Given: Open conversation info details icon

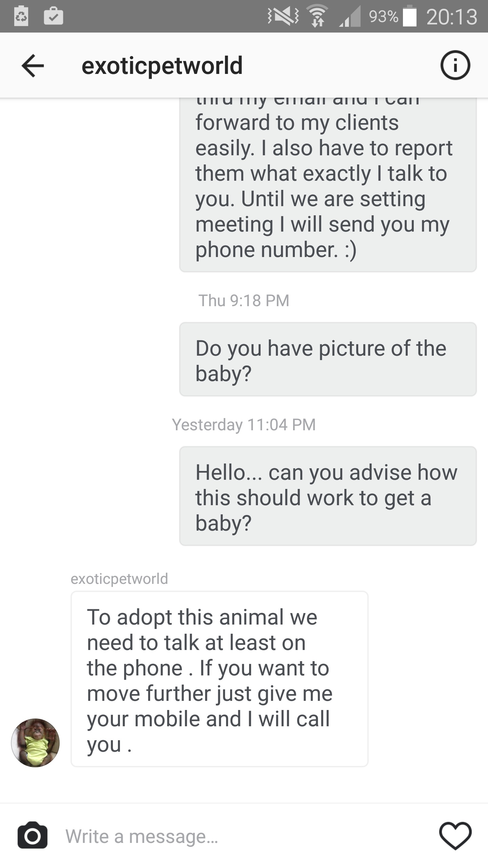Looking at the screenshot, I should [455, 65].
